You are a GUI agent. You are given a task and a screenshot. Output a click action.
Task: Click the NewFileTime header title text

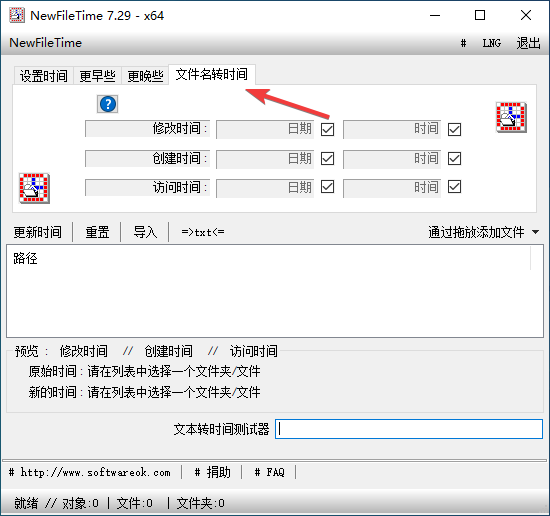click(46, 43)
